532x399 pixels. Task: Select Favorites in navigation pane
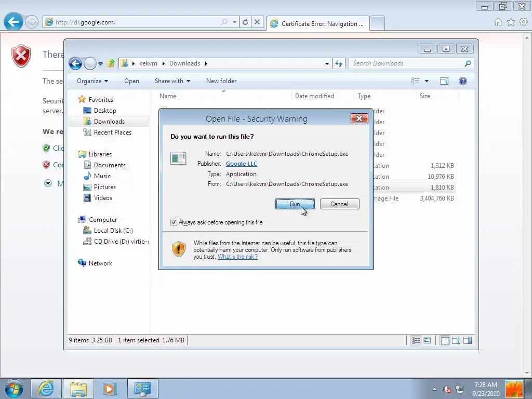tap(101, 100)
